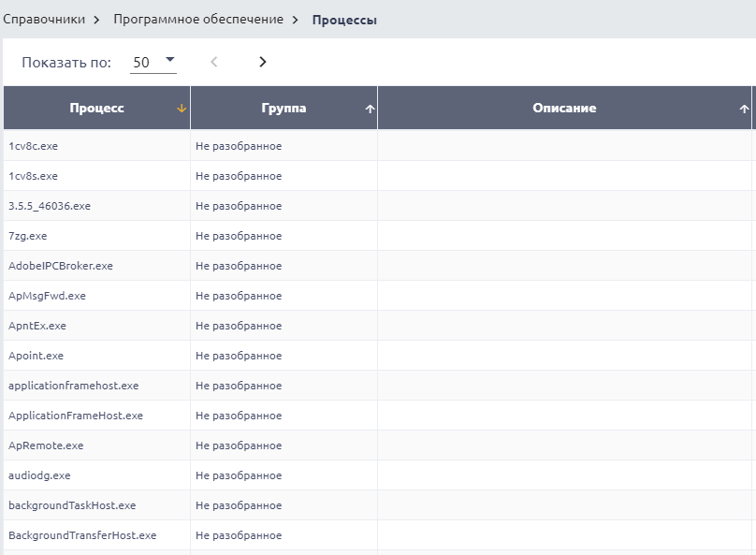Click the AdobeIPCBroker.exe process entry

pos(61,266)
